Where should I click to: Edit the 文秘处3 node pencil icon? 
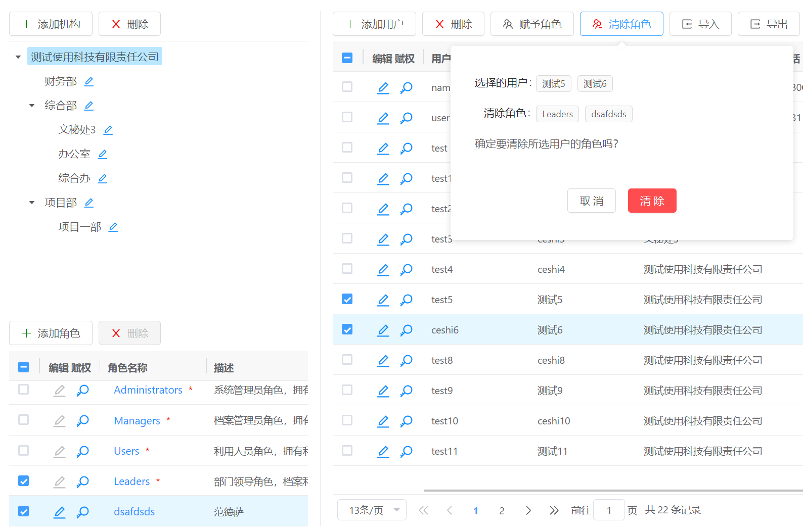pos(108,130)
